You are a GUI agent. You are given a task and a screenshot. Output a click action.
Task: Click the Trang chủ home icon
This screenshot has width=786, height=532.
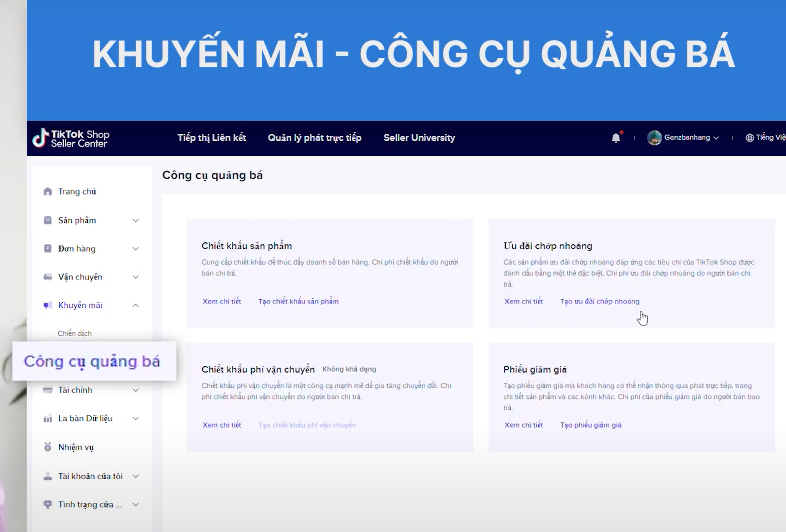click(x=48, y=191)
